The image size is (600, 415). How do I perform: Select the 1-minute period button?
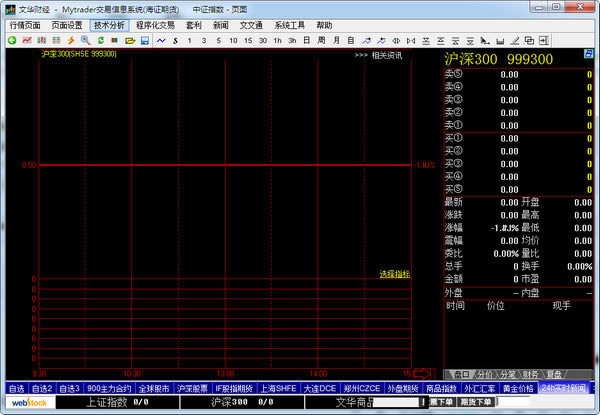(189, 40)
